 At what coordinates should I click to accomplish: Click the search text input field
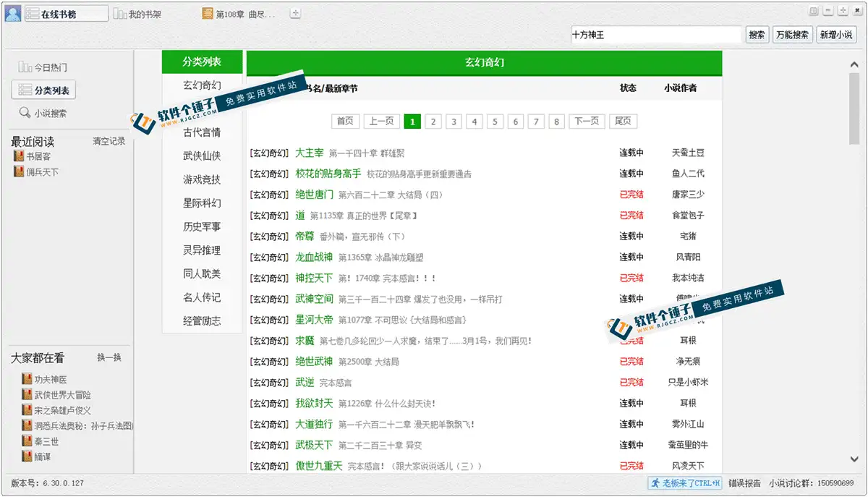tap(655, 35)
